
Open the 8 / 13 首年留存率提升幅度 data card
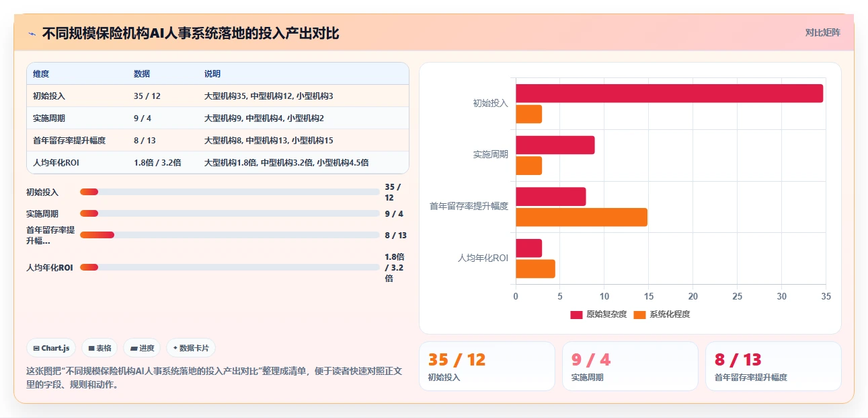click(773, 366)
